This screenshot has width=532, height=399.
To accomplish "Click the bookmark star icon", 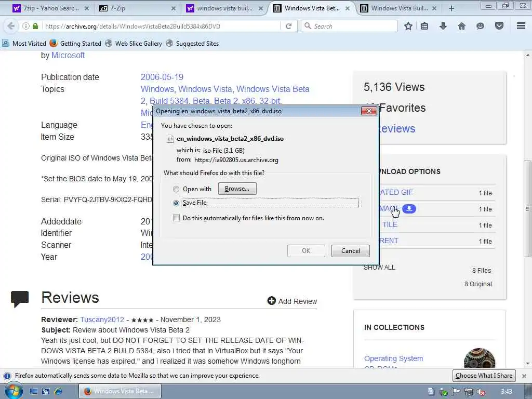I will [408, 26].
